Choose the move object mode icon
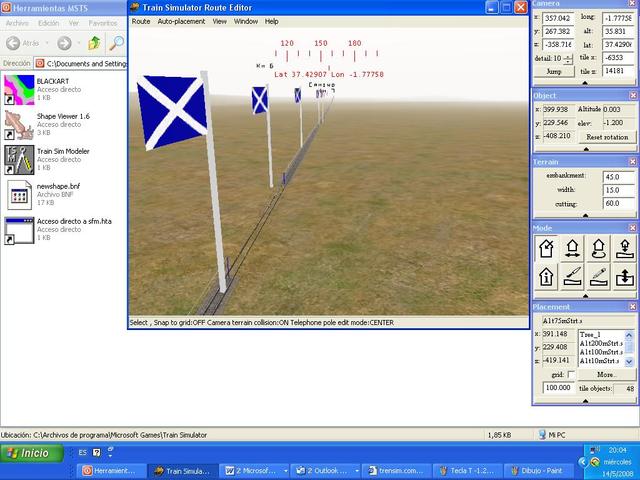640x480 pixels. pyautogui.click(x=573, y=249)
